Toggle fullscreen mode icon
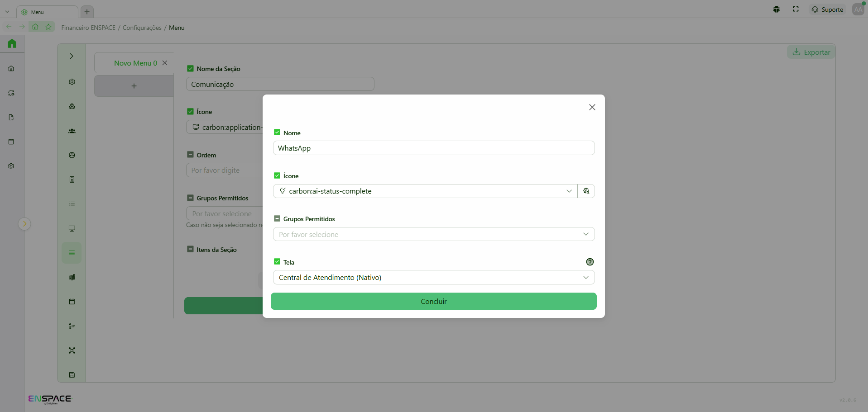The width and height of the screenshot is (868, 412). pos(796,9)
